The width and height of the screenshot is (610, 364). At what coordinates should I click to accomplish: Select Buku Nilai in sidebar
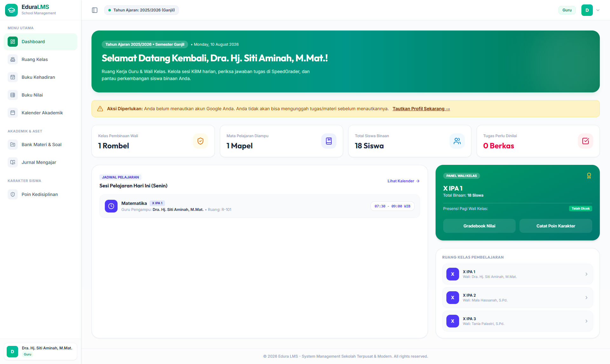point(40,95)
